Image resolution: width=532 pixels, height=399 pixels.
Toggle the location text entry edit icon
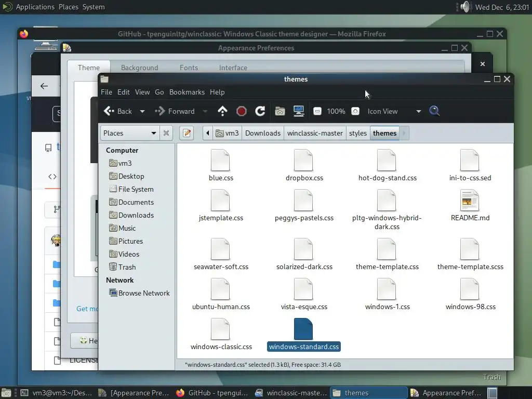[187, 133]
